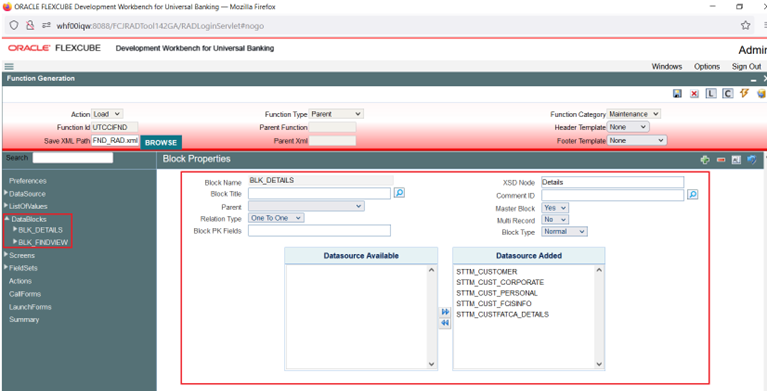Open the Options menu
The width and height of the screenshot is (767, 391).
(x=707, y=67)
